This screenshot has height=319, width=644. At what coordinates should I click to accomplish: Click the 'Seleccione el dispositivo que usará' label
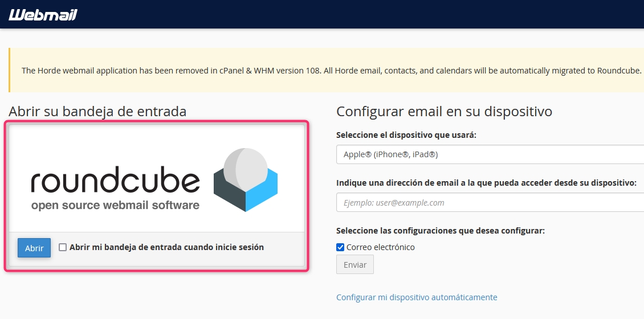[406, 135]
